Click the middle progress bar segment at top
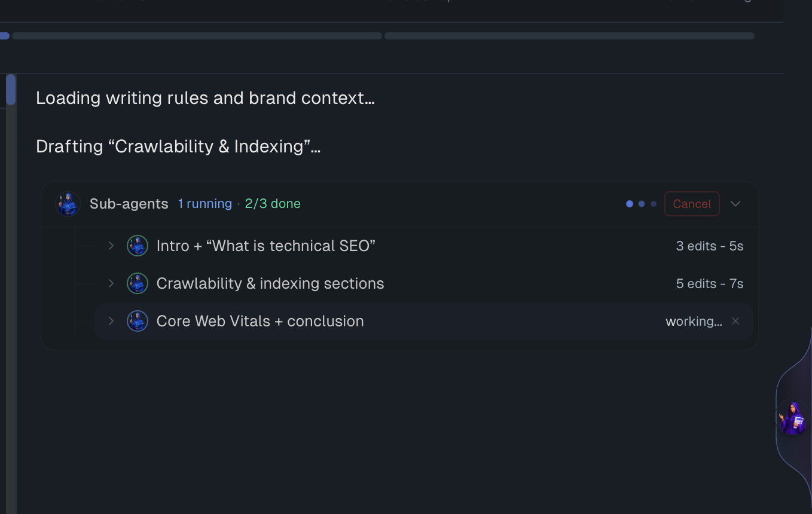 [x=197, y=36]
